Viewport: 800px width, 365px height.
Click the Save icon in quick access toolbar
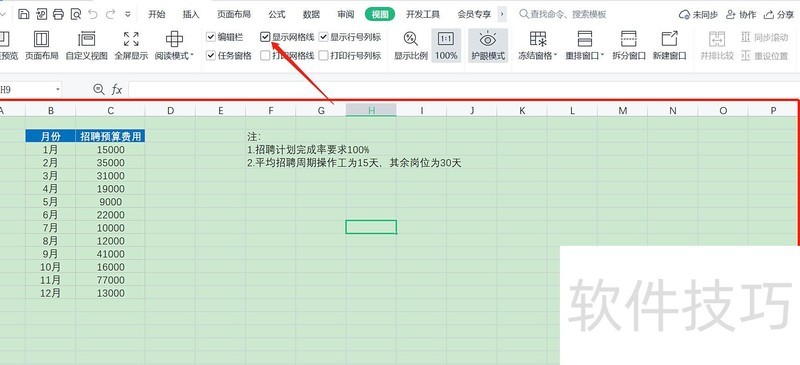(x=23, y=14)
